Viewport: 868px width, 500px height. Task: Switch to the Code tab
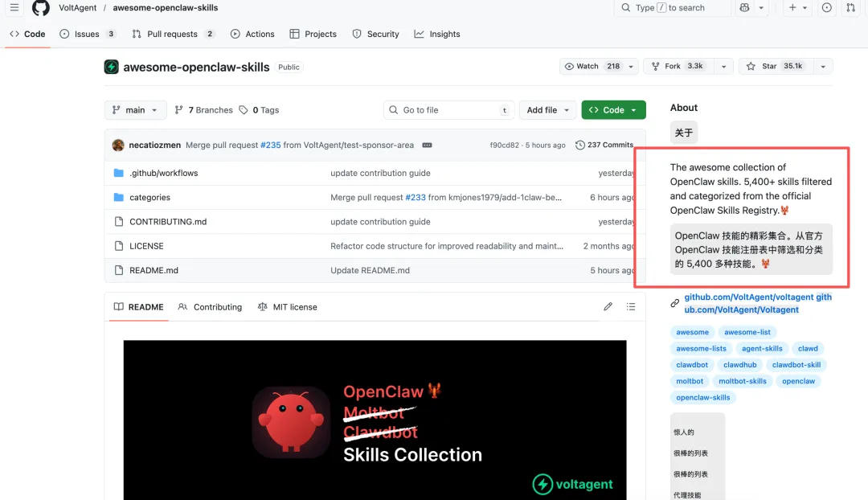[27, 34]
